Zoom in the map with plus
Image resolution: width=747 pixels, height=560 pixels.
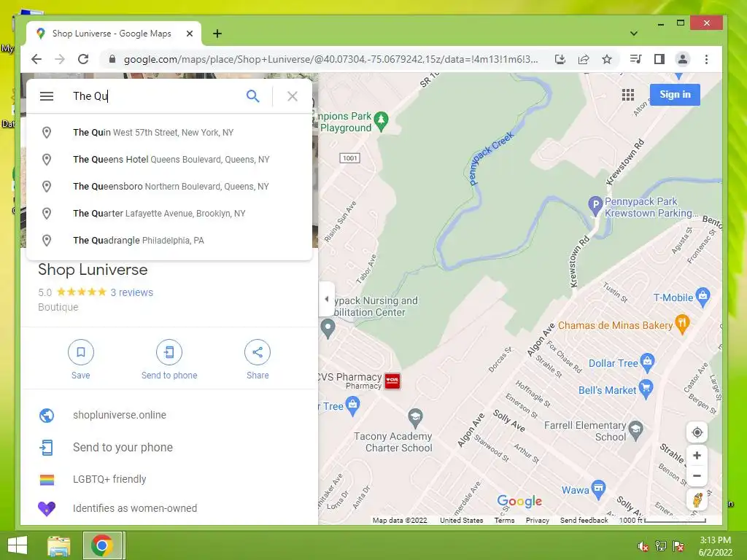697,456
